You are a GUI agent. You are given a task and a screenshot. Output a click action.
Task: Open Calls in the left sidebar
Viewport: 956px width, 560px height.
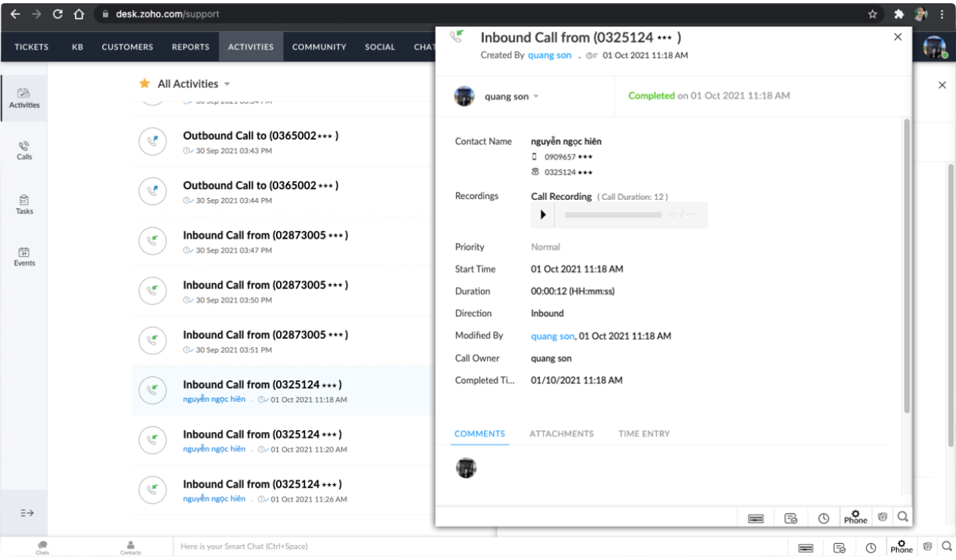click(24, 150)
